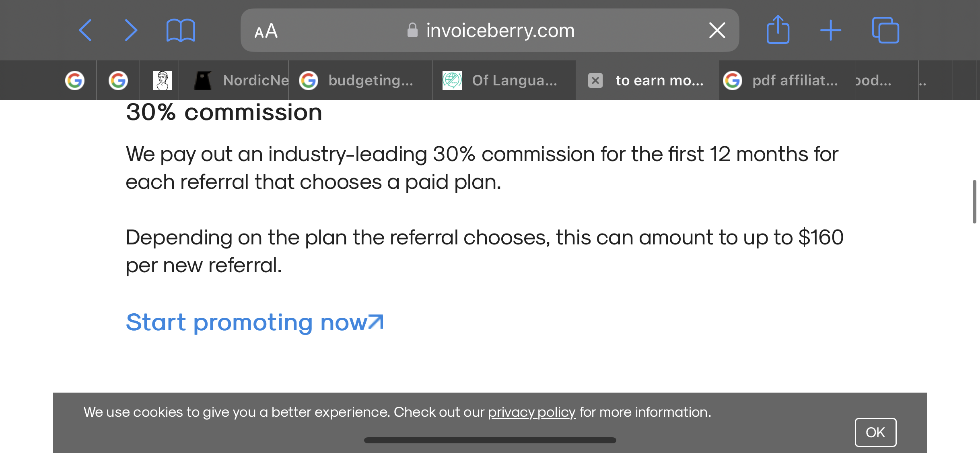This screenshot has height=453, width=980.
Task: Dismiss cookie banner with OK button
Action: coord(875,432)
